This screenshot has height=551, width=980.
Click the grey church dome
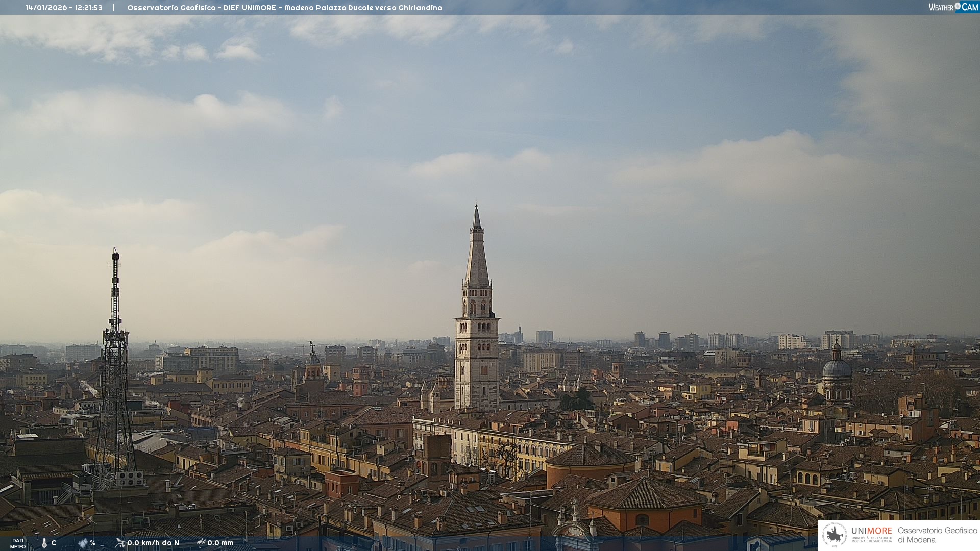837,368
